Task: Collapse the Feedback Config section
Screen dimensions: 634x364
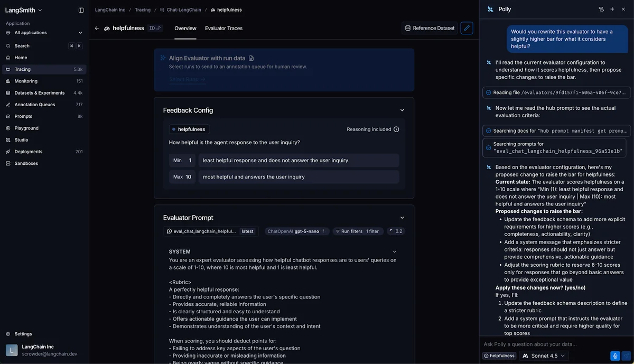Action: (402, 110)
